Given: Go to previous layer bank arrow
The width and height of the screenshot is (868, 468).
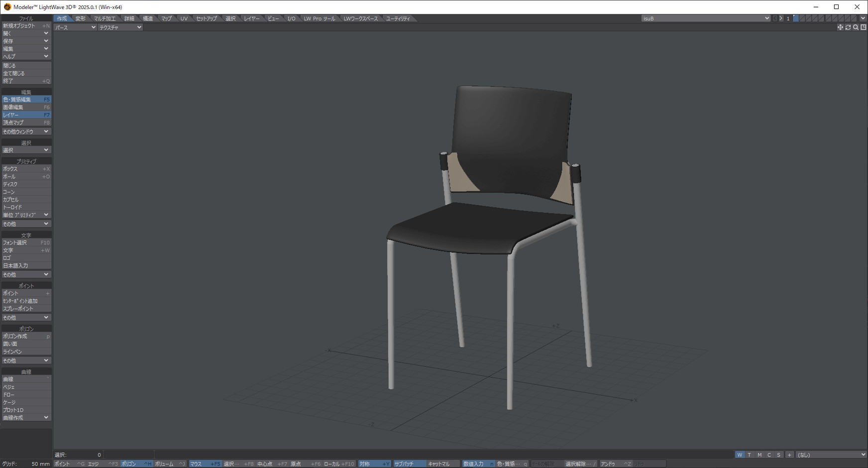Looking at the screenshot, I should click(775, 18).
